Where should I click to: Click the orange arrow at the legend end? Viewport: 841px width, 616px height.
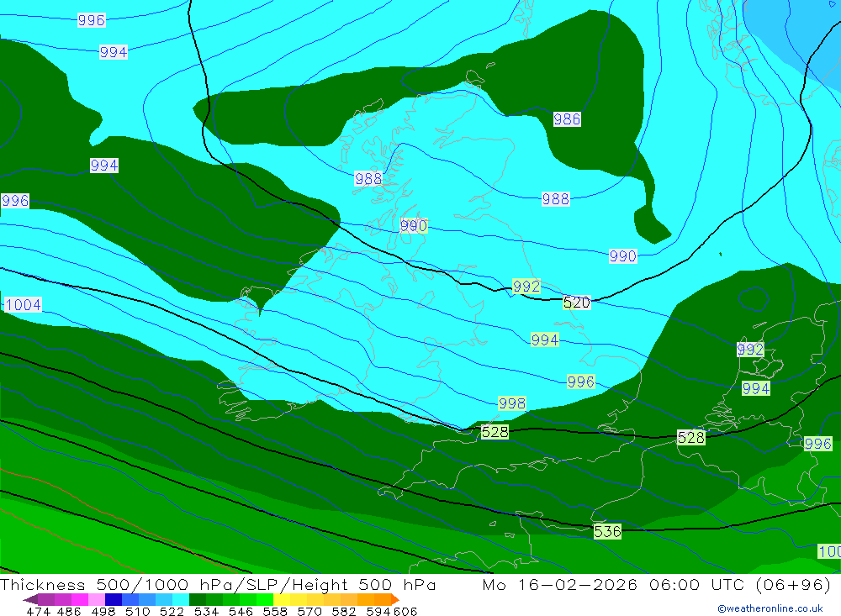395,599
